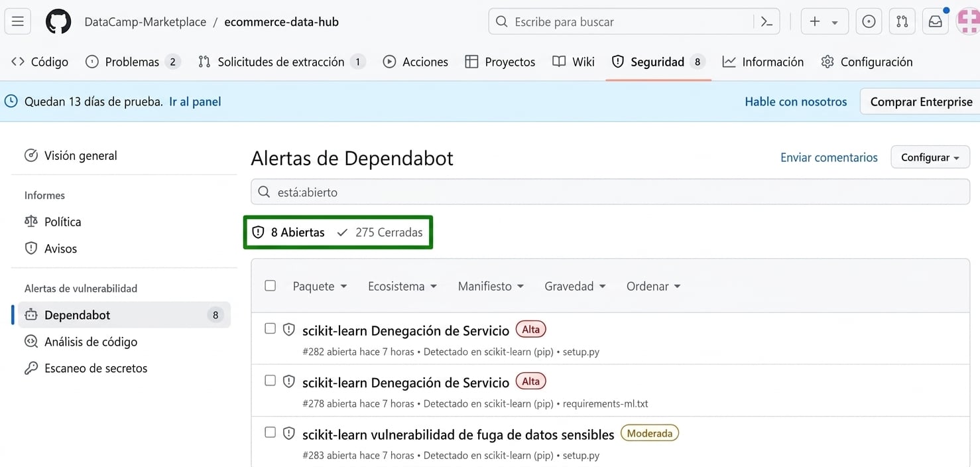Select the Seguridad tab

coord(658,62)
